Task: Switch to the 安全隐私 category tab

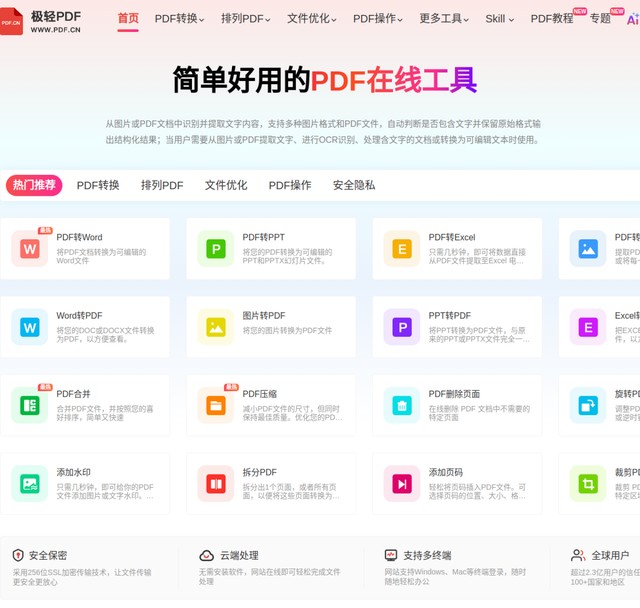Action: (x=354, y=185)
